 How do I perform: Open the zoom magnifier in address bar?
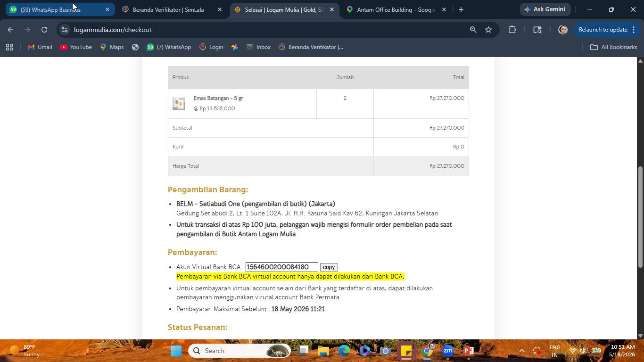pos(473,30)
